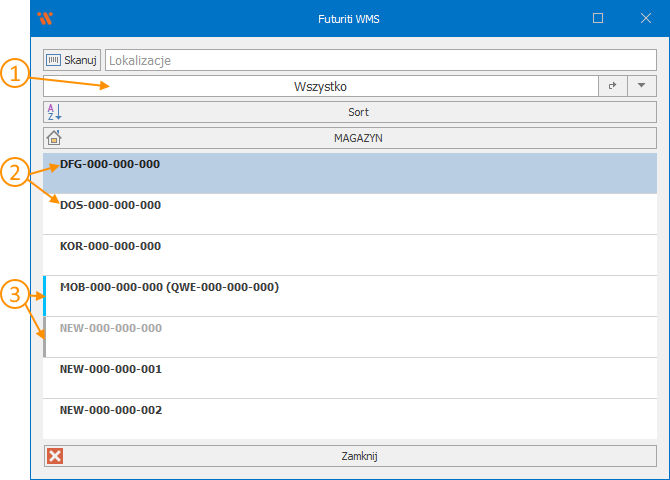This screenshot has height=480, width=670.
Task: Click the warehouse home icon
Action: tap(55, 138)
